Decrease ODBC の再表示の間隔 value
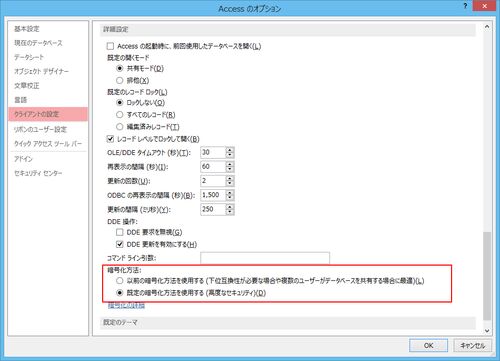 [230, 198]
